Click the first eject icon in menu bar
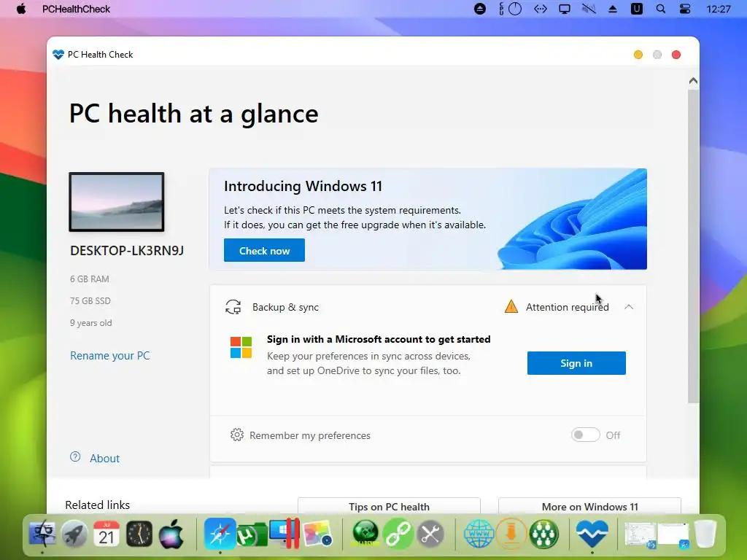Image resolution: width=747 pixels, height=560 pixels. [480, 9]
